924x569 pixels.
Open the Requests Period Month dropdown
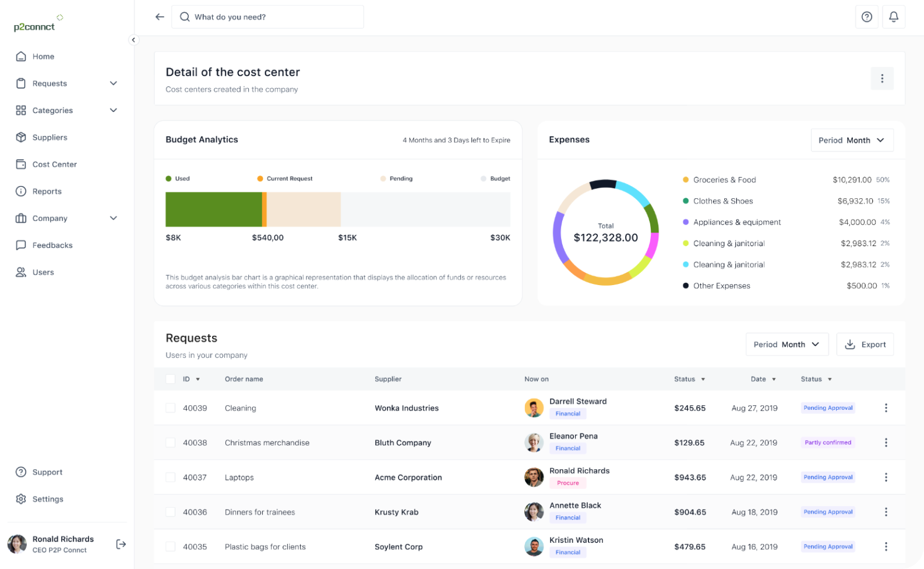(x=787, y=345)
